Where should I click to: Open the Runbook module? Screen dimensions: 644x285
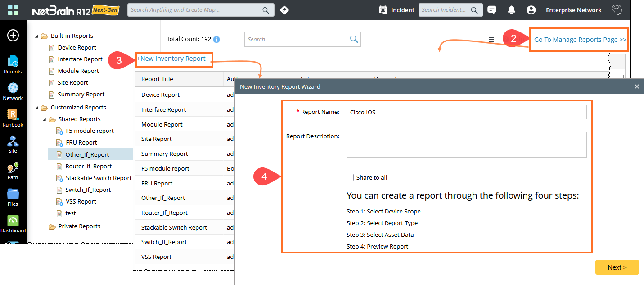[x=13, y=118]
